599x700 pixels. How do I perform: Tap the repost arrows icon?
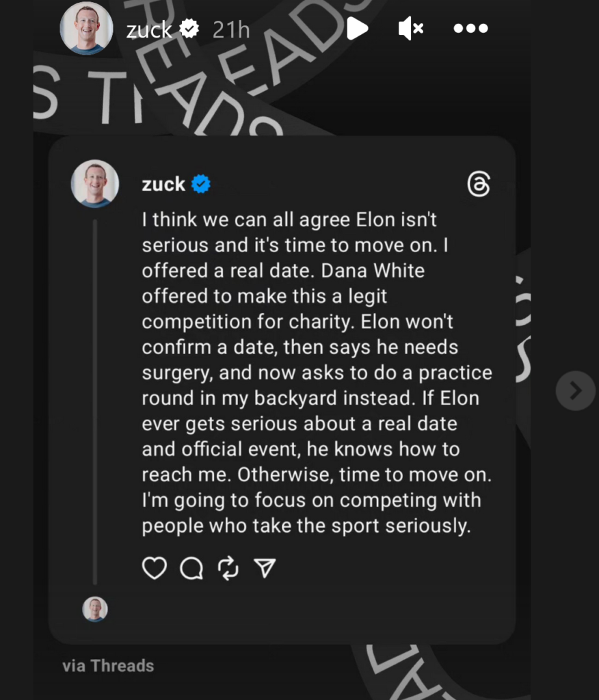click(x=228, y=568)
